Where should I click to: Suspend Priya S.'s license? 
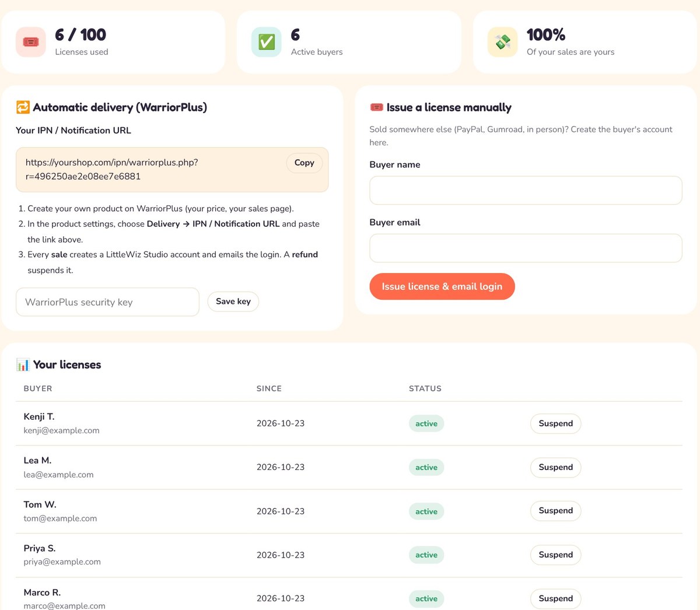pos(556,555)
